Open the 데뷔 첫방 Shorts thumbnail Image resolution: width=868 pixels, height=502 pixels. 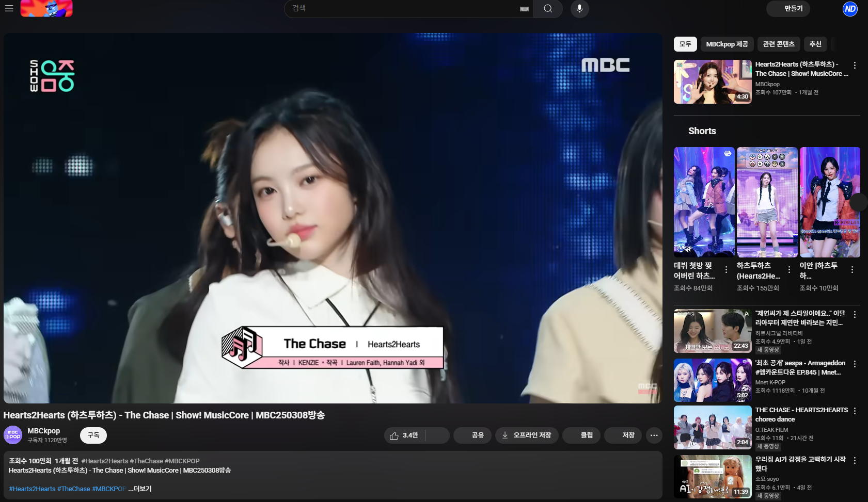(x=704, y=202)
